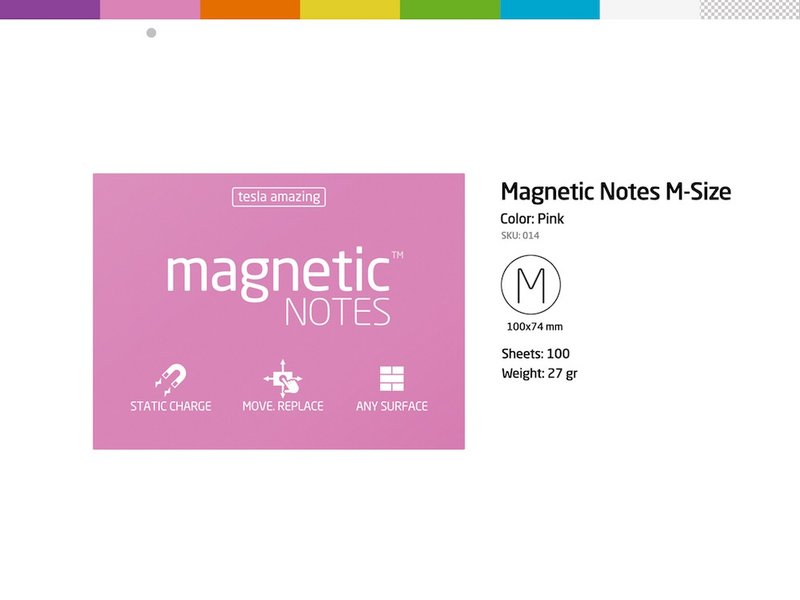Toggle the Move. Replace feature label

(282, 403)
